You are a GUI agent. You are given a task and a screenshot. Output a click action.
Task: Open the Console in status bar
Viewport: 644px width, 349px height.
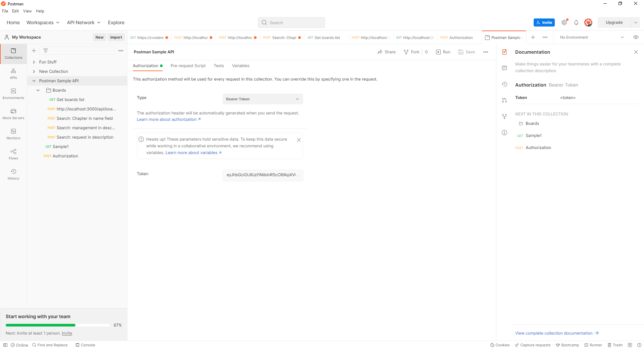click(x=85, y=345)
